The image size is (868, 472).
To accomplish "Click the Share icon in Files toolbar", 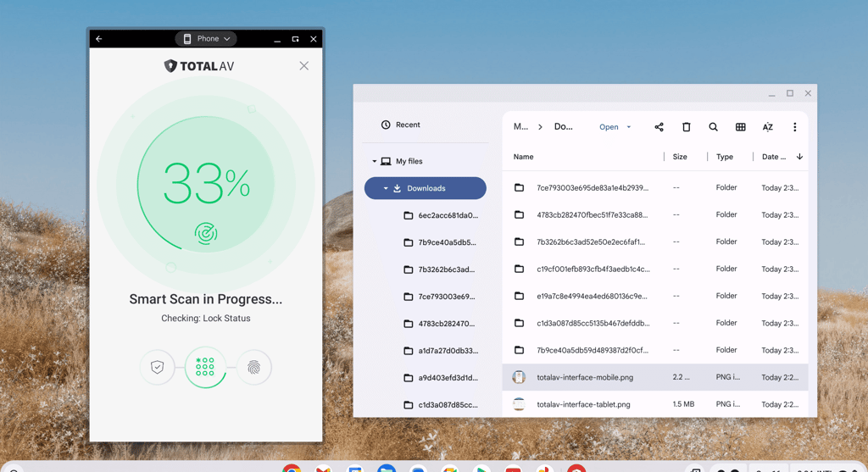I will [659, 127].
